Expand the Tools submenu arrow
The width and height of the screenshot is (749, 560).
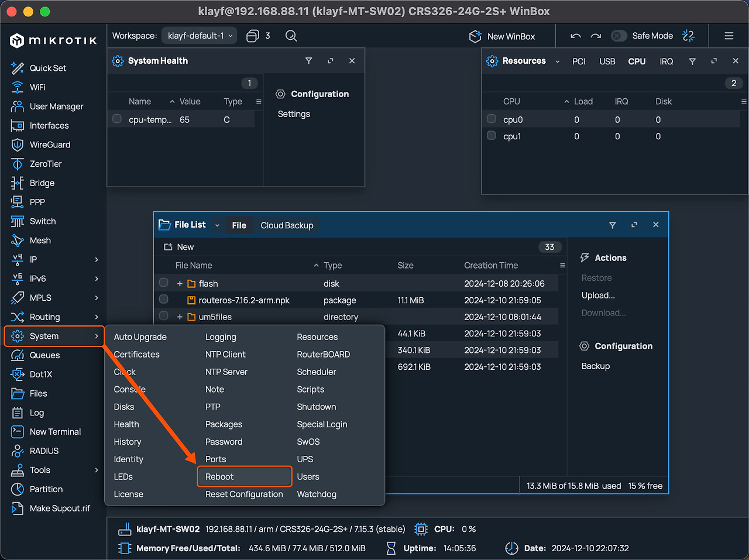click(97, 470)
